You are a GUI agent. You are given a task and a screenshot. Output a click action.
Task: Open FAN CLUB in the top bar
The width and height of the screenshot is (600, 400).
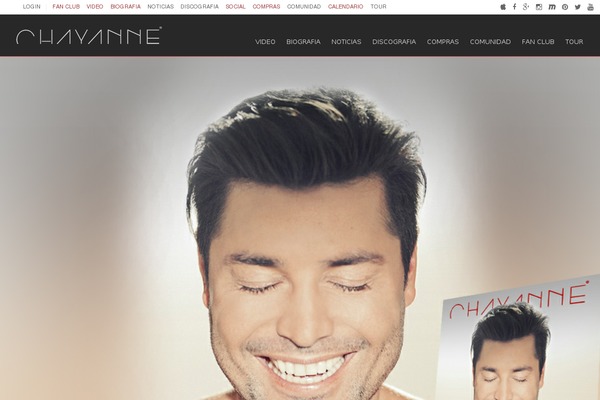point(66,7)
